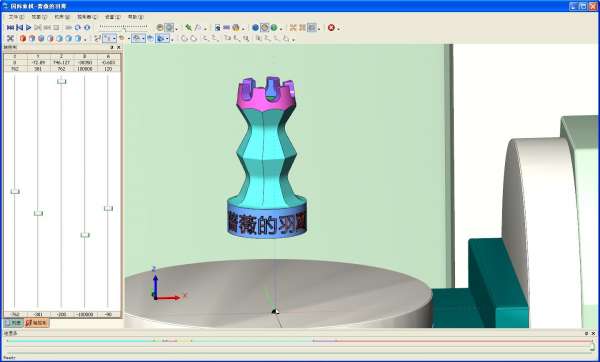The width and height of the screenshot is (600, 362).
Task: Click the green measuring probe tool icon
Action: tap(189, 28)
